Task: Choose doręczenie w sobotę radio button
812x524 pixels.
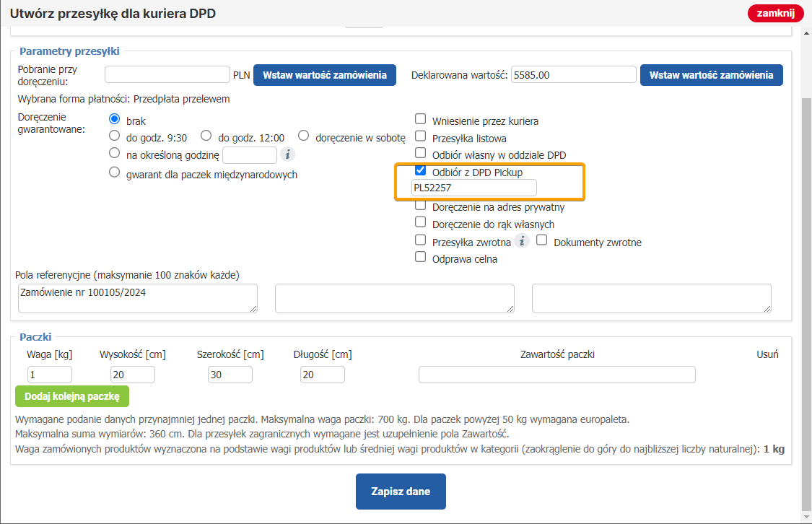Action: (x=303, y=136)
